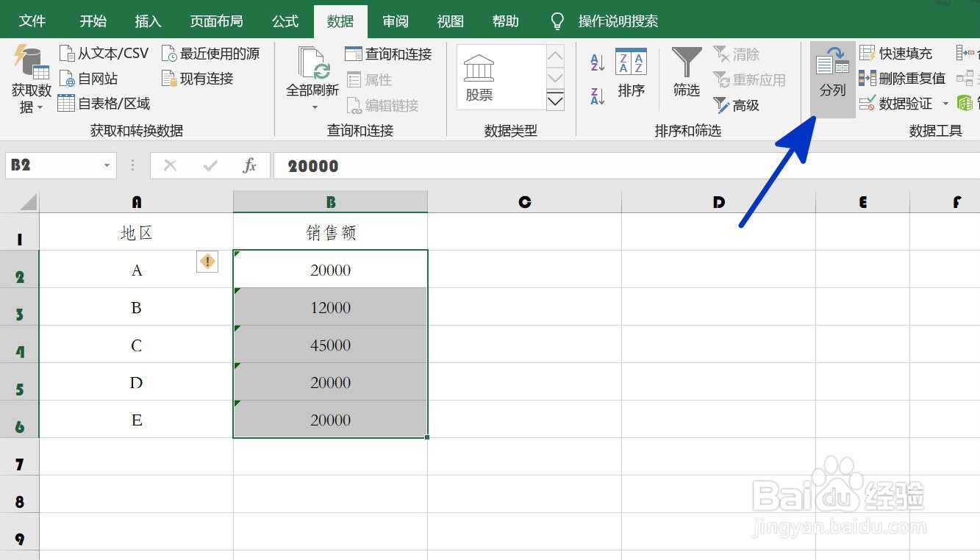Screen dimensions: 980x560
Task: Switch to the 公式 ribbon tab
Action: 285,21
